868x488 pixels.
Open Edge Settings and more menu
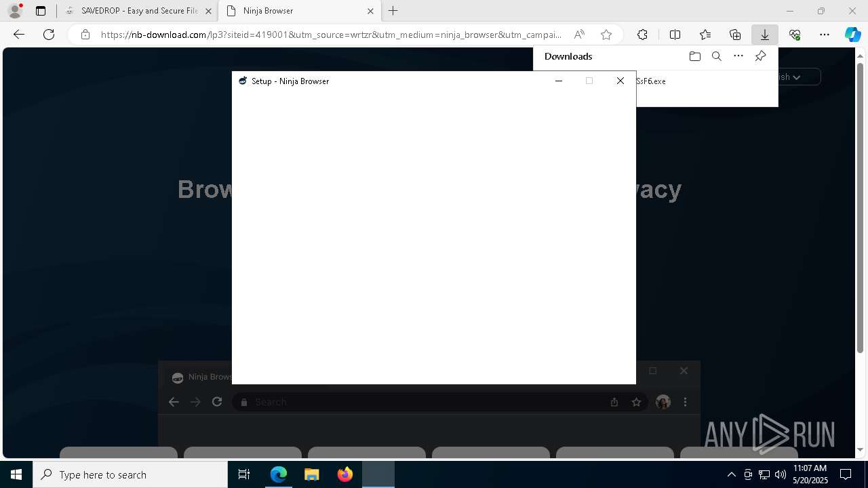pyautogui.click(x=825, y=35)
